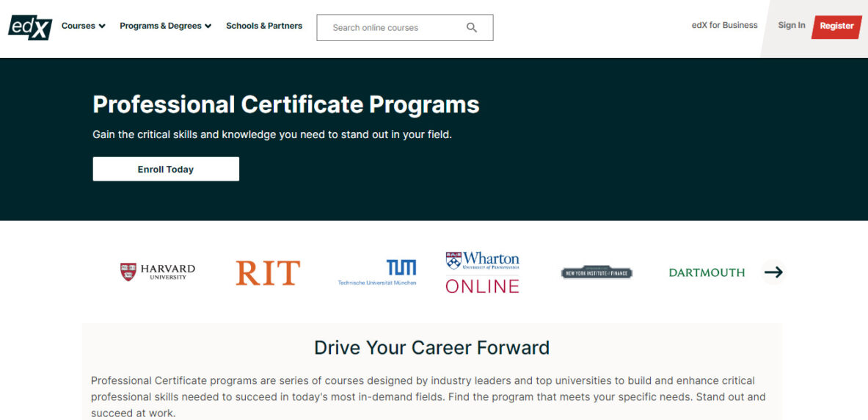Click the Dartmouth logo
The image size is (868, 420).
(x=707, y=272)
